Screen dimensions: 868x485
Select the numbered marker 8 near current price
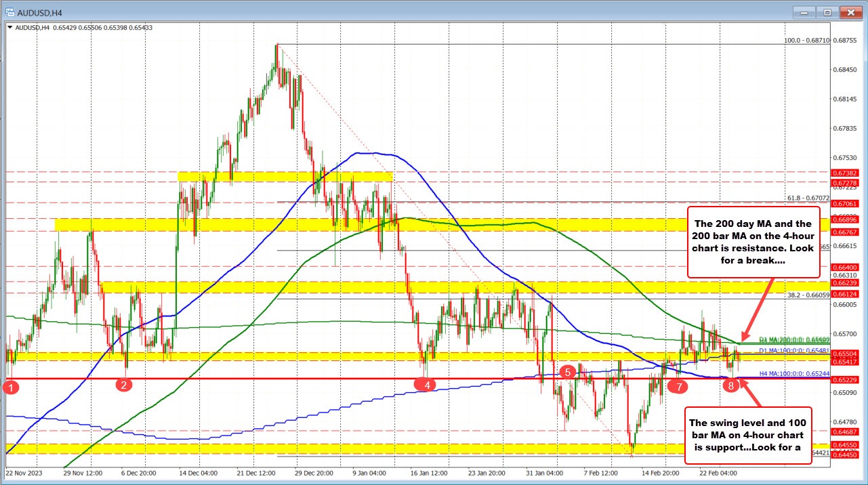point(730,386)
